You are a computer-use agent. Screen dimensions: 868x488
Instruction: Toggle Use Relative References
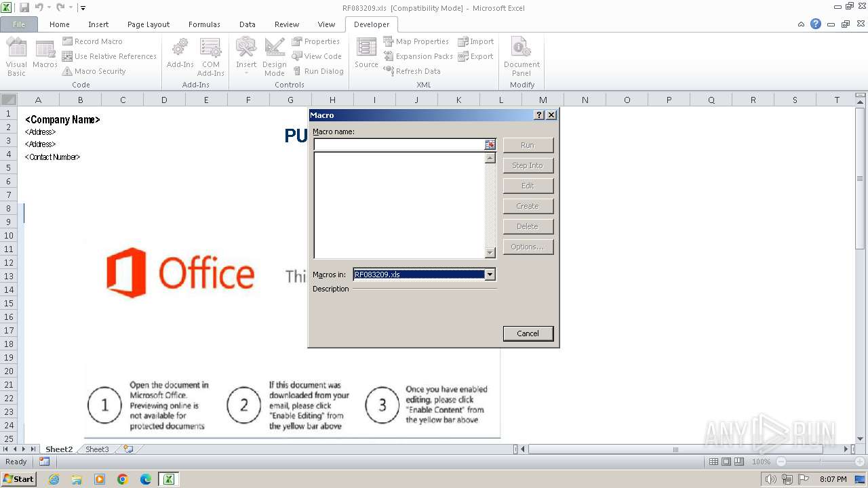(x=109, y=56)
